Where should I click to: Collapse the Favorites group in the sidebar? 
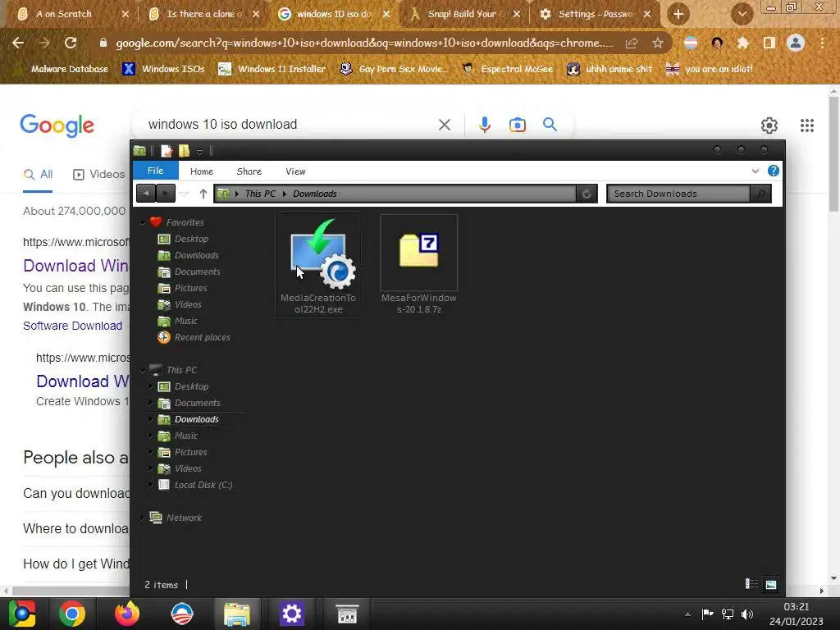point(143,222)
